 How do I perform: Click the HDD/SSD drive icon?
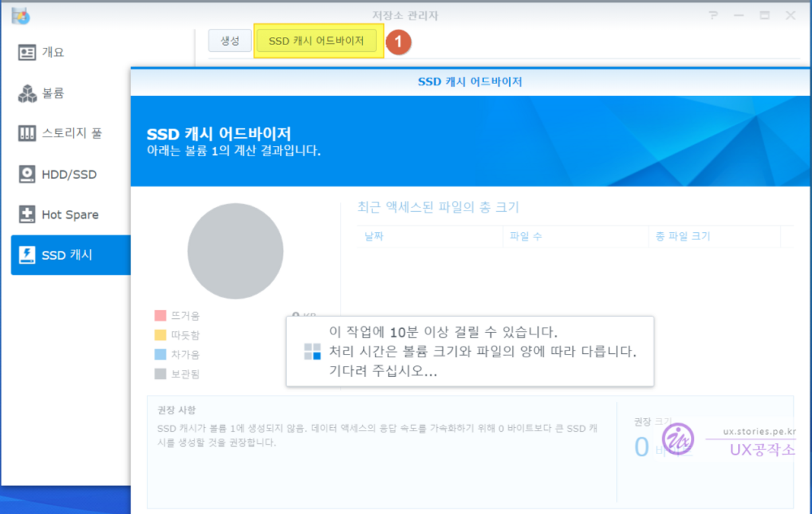[x=27, y=174]
